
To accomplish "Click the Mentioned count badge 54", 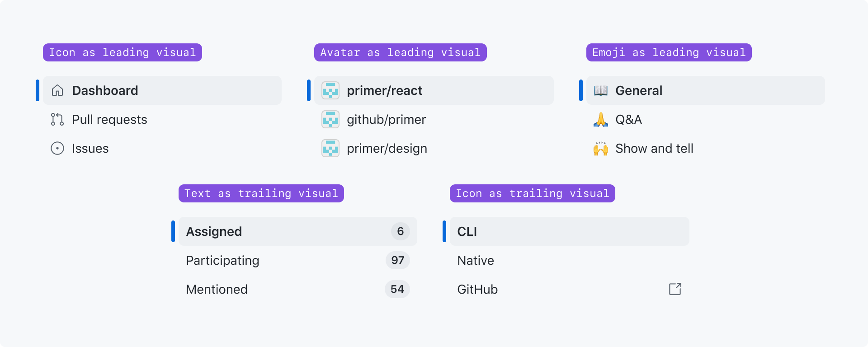I will point(397,289).
